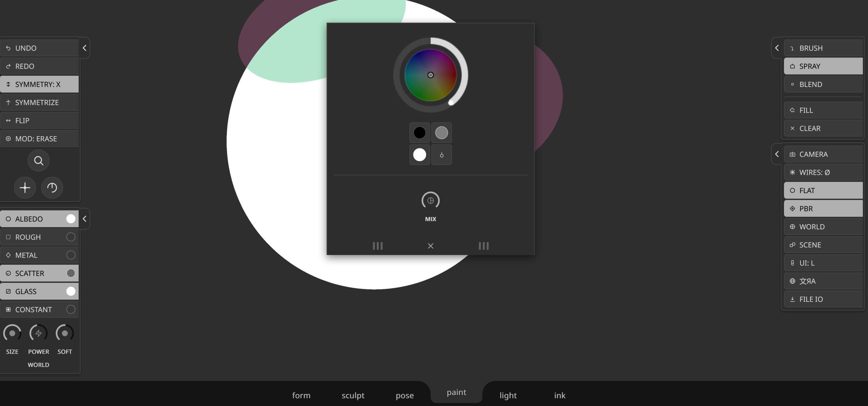The width and height of the screenshot is (868, 406).
Task: Click the magnifier search icon
Action: click(x=39, y=161)
